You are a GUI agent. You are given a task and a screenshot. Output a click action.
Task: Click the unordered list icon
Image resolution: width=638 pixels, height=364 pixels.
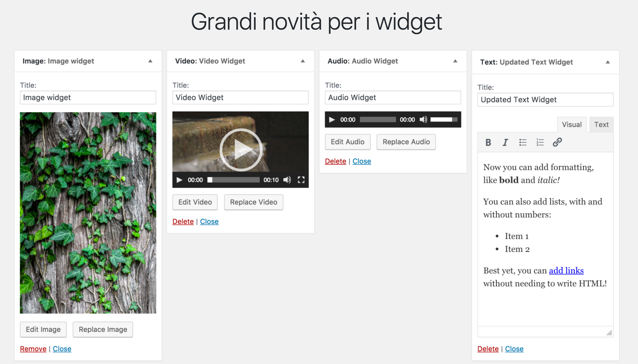(523, 142)
